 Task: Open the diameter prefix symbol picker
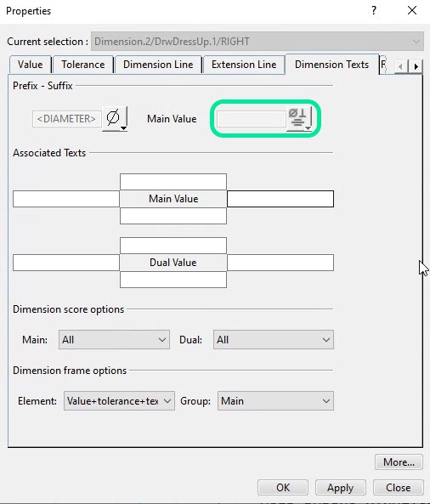click(x=115, y=119)
